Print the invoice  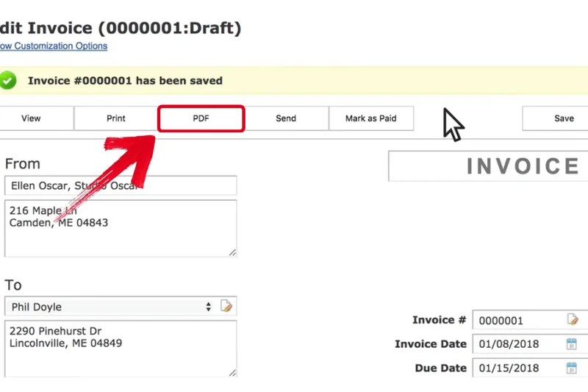click(x=116, y=118)
